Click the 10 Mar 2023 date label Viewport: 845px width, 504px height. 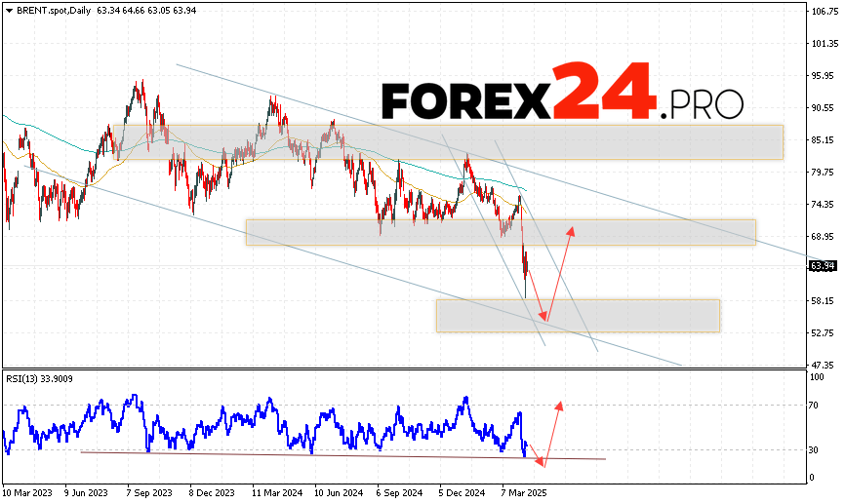27,493
